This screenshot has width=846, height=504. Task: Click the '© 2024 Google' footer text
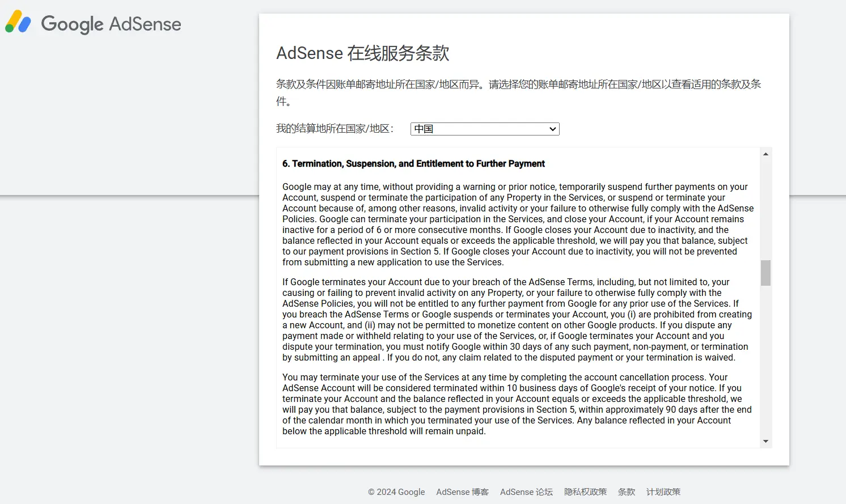tap(396, 492)
